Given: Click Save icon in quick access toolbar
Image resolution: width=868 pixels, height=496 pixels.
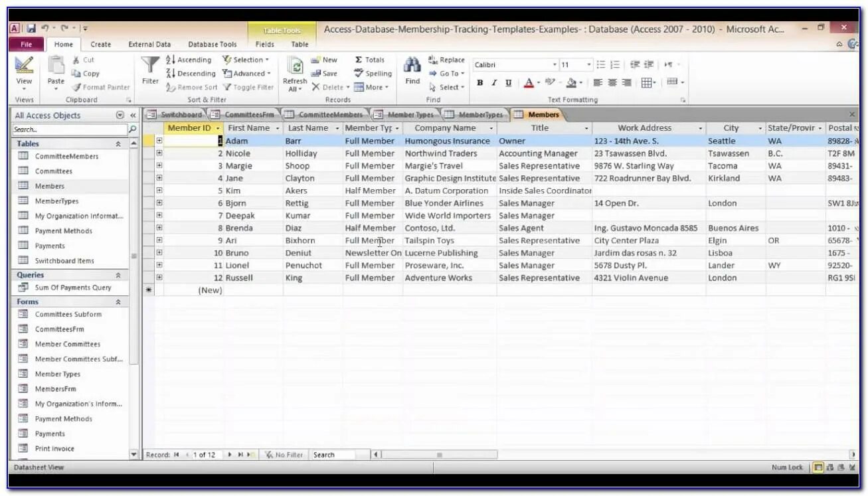Looking at the screenshot, I should (x=31, y=29).
